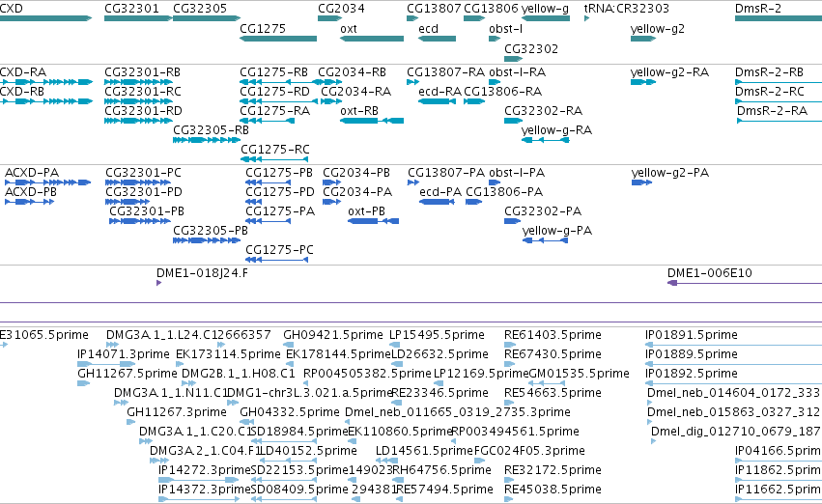This screenshot has height=504, width=822.
Task: Click the ecd gene label
Action: coord(428,28)
